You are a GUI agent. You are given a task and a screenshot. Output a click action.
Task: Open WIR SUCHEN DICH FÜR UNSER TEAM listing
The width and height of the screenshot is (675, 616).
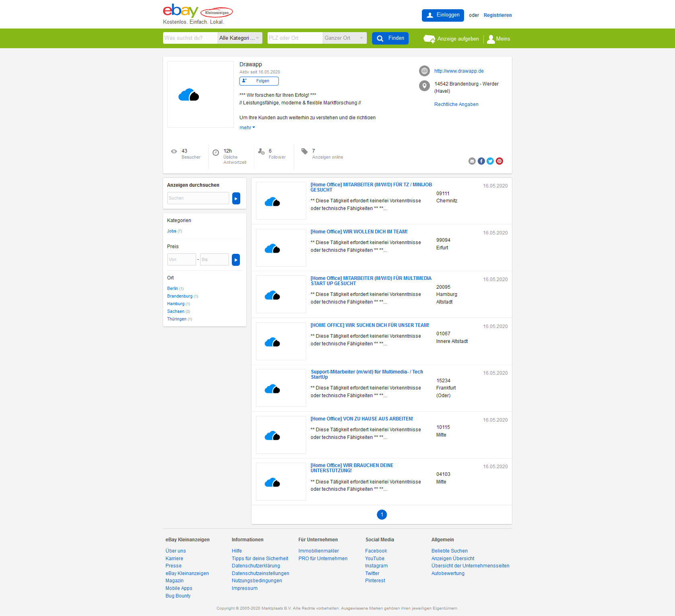point(370,325)
